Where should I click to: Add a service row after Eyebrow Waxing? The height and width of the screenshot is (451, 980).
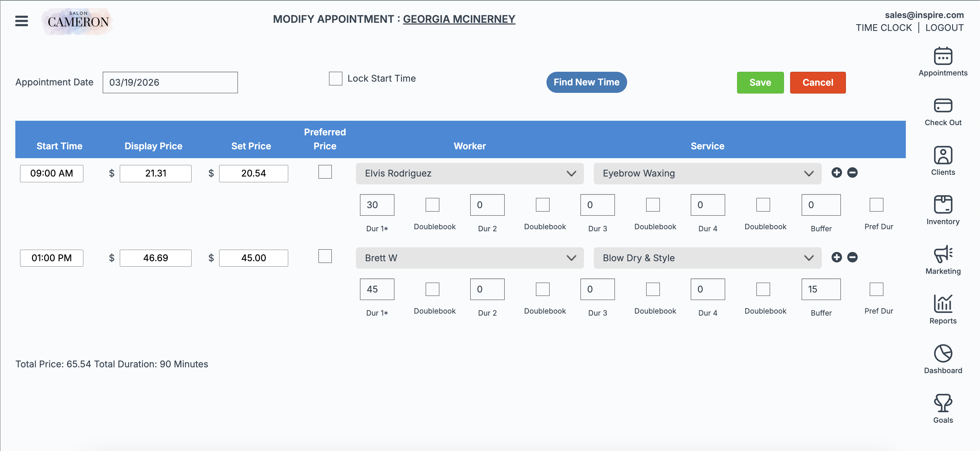click(x=836, y=173)
